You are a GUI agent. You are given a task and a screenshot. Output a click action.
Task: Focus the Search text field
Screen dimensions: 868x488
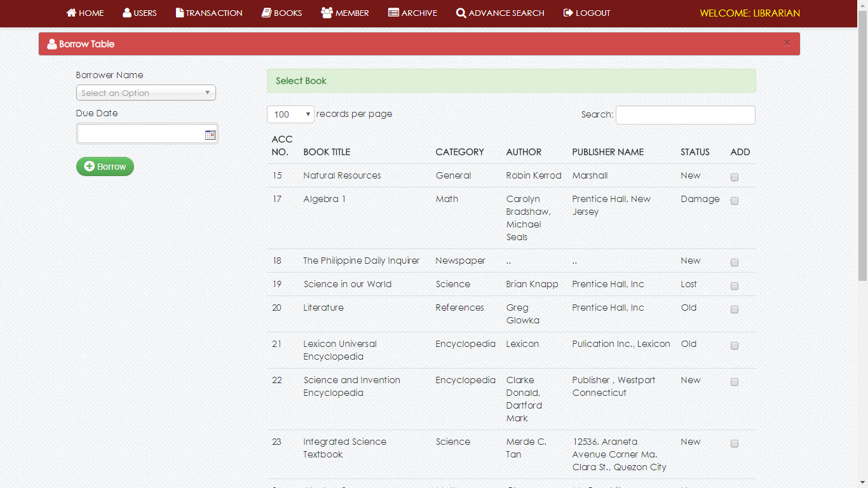685,115
